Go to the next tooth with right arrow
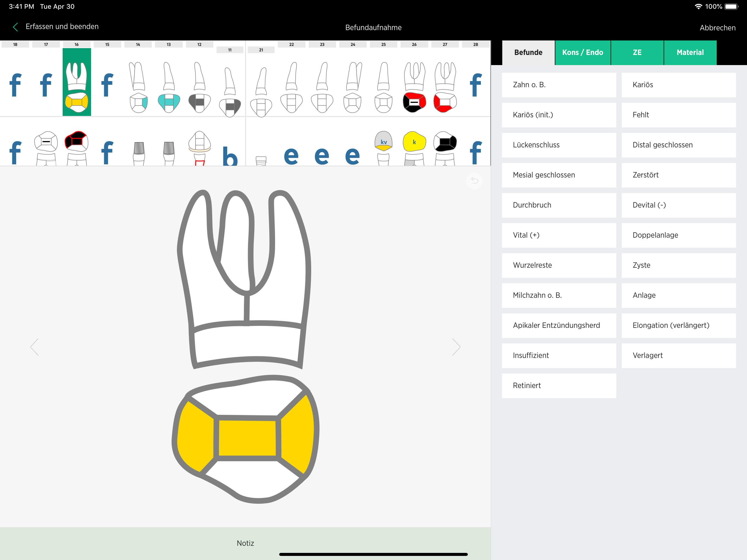Image resolution: width=747 pixels, height=560 pixels. [x=456, y=347]
